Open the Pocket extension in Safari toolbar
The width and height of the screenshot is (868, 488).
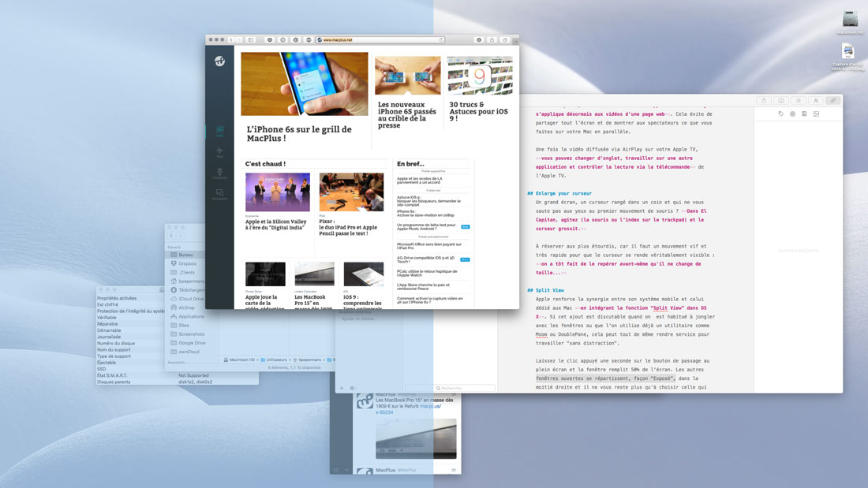pyautogui.click(x=270, y=40)
